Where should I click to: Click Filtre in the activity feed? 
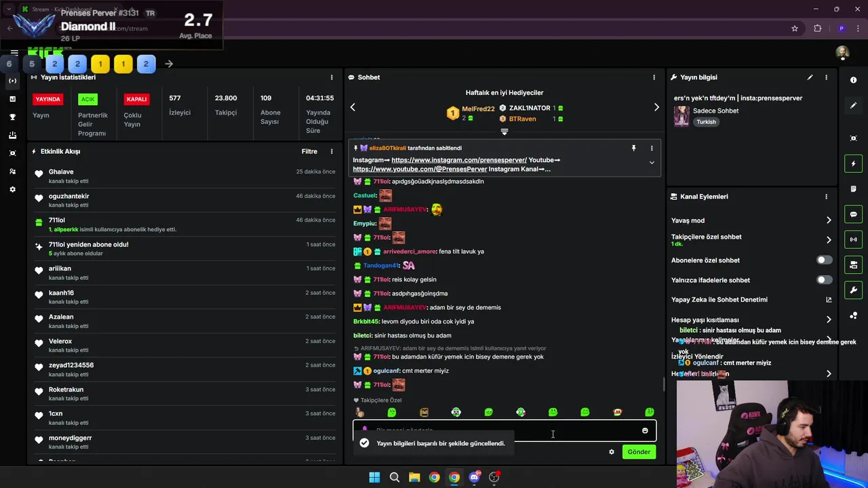pyautogui.click(x=309, y=151)
